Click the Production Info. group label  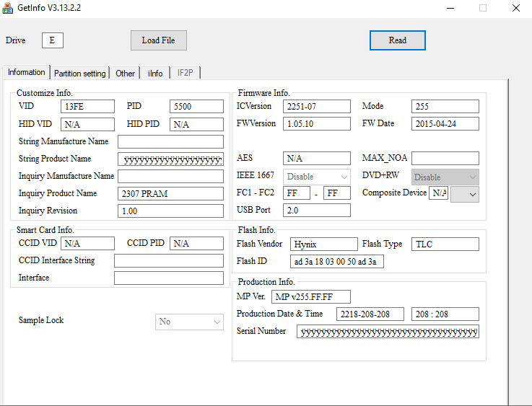266,282
